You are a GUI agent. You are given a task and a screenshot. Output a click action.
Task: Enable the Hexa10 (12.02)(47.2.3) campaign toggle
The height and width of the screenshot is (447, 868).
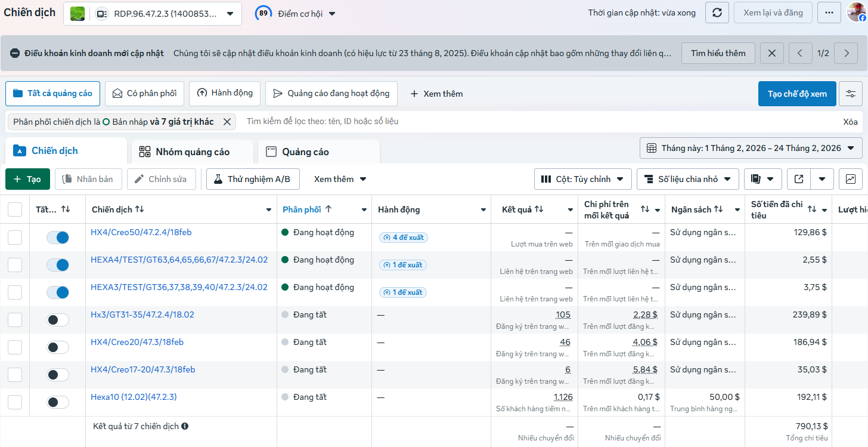58,402
